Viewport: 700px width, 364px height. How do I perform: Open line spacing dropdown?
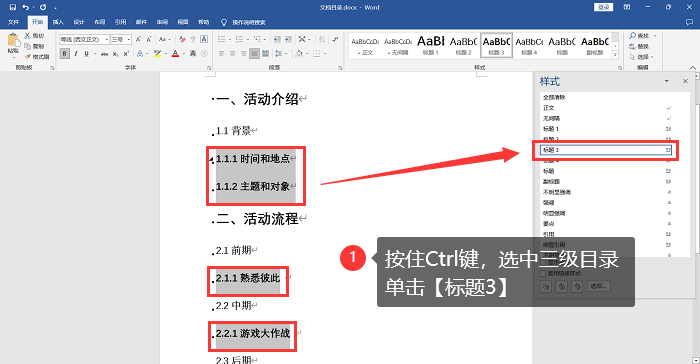click(286, 54)
